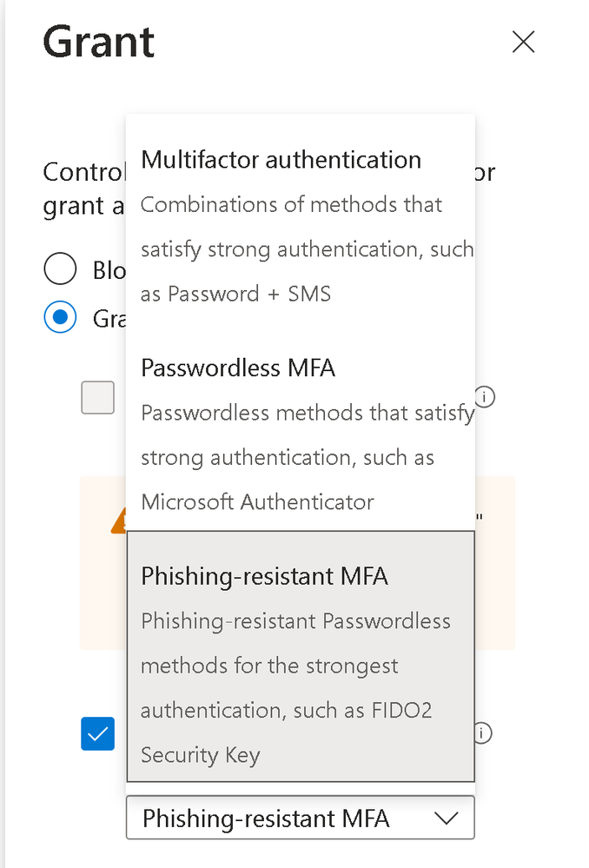This screenshot has height=868, width=589.
Task: Tick the empty checkbox above the warning banner
Action: (98, 397)
